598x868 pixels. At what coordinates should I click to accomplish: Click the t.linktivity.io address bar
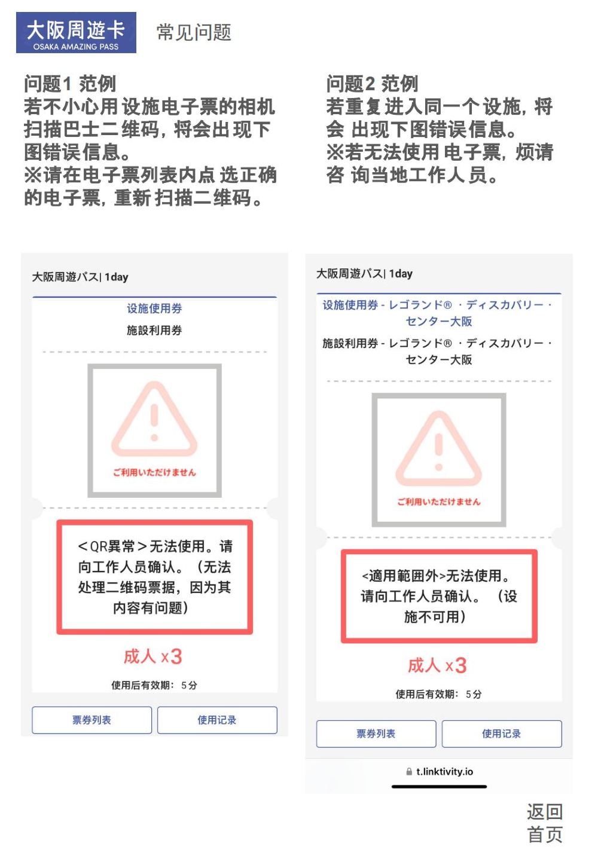[x=439, y=772]
